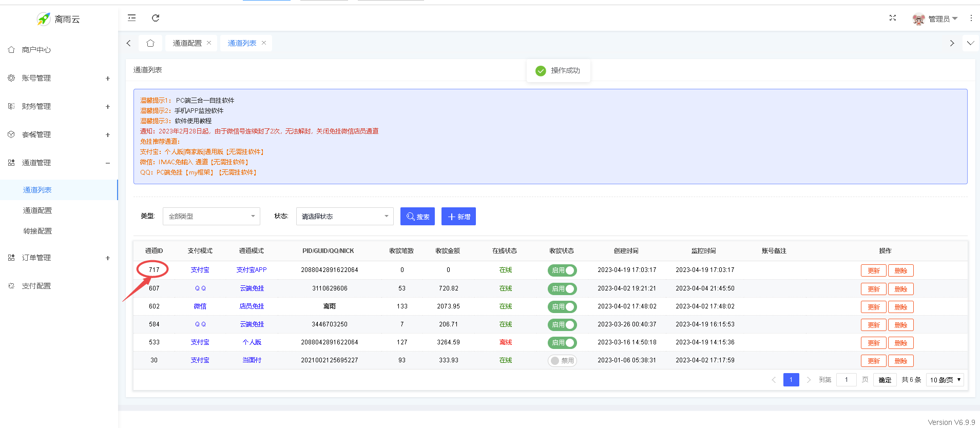Toggle 启用 switch for channel 533
This screenshot has height=428, width=980.
pyautogui.click(x=562, y=343)
